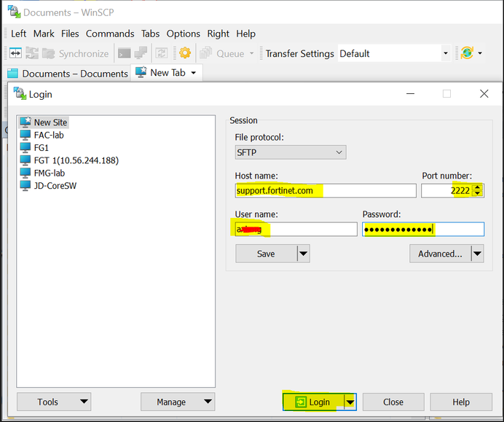This screenshot has width=504, height=422.
Task: Click the duplicate session icon in toolbar
Action: 141,53
